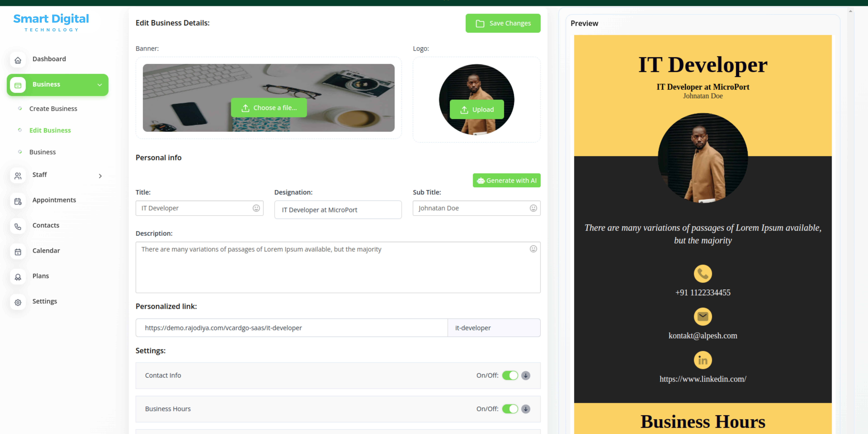
Task: Click into the Designation input field
Action: point(338,210)
